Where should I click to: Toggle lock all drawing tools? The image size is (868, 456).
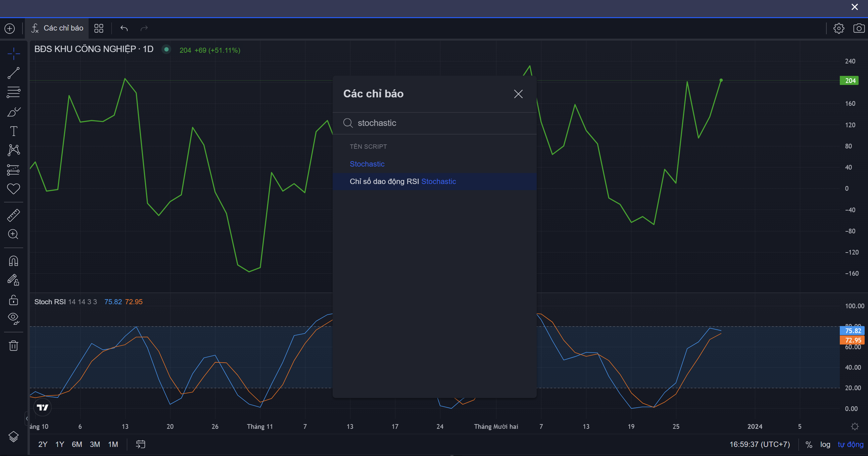pos(13,300)
